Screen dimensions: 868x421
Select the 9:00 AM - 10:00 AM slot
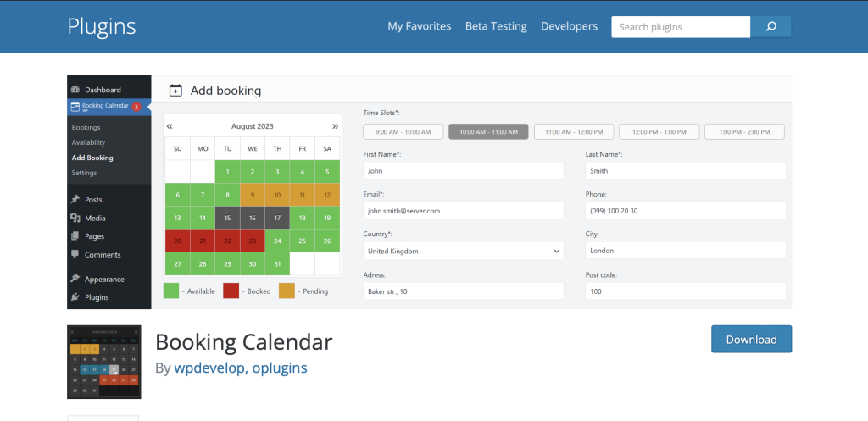coord(403,131)
